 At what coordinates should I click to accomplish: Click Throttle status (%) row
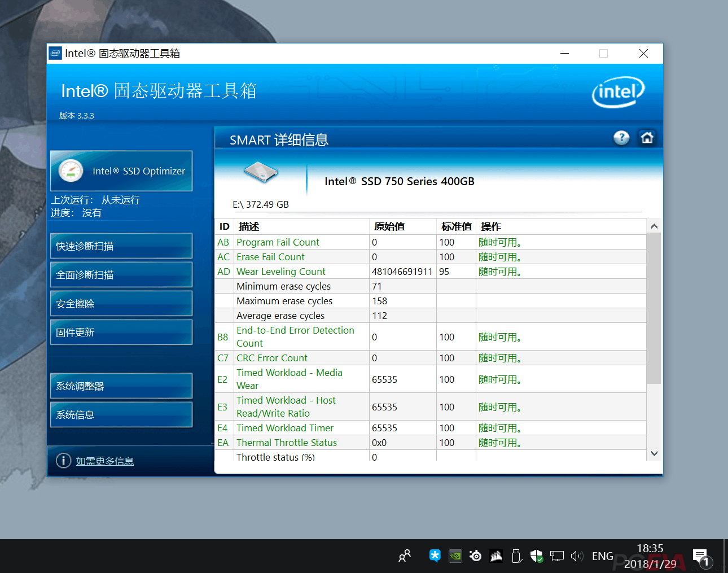[x=431, y=456]
